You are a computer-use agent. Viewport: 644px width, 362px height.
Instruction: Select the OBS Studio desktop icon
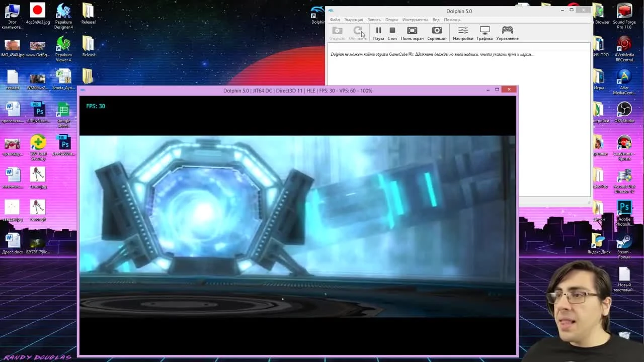pos(624,113)
